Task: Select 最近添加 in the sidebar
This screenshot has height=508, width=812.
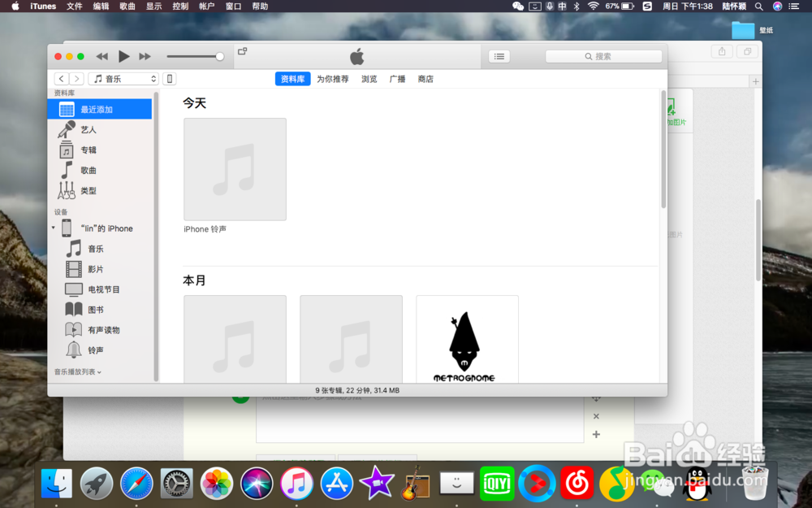Action: coord(100,110)
